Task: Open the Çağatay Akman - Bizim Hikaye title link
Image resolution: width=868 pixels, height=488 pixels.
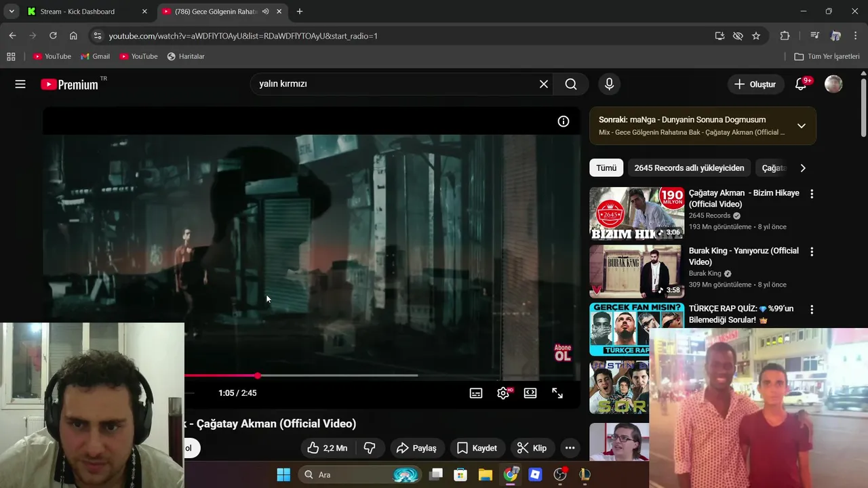Action: coord(744,199)
